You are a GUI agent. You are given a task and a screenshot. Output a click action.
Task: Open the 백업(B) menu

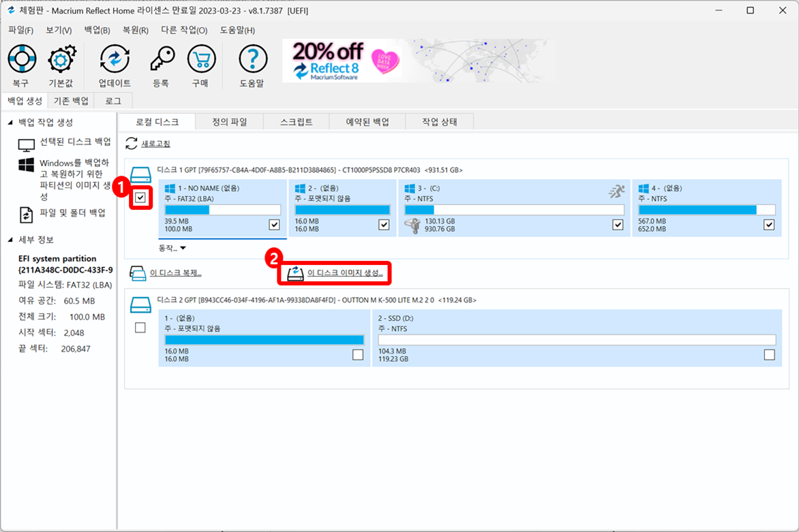pyautogui.click(x=97, y=30)
